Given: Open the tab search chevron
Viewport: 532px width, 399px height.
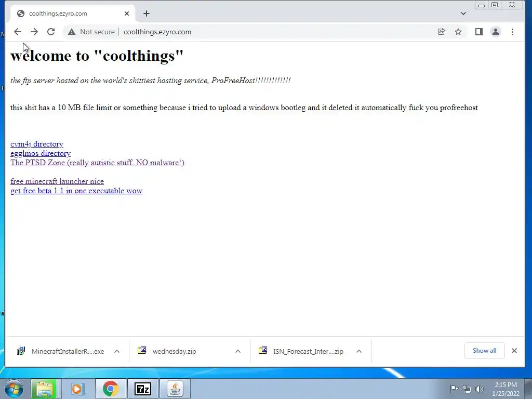Looking at the screenshot, I should tap(463, 14).
